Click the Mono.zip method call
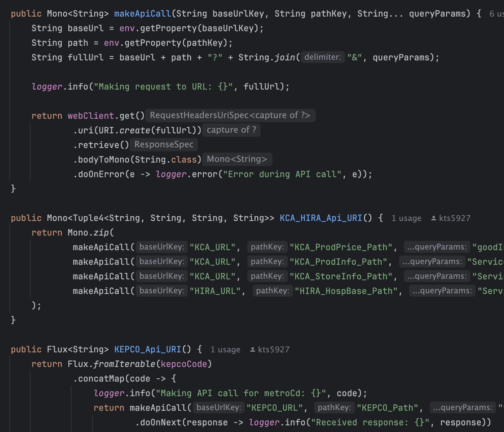Screen dimensions: 504x432 click(88, 233)
